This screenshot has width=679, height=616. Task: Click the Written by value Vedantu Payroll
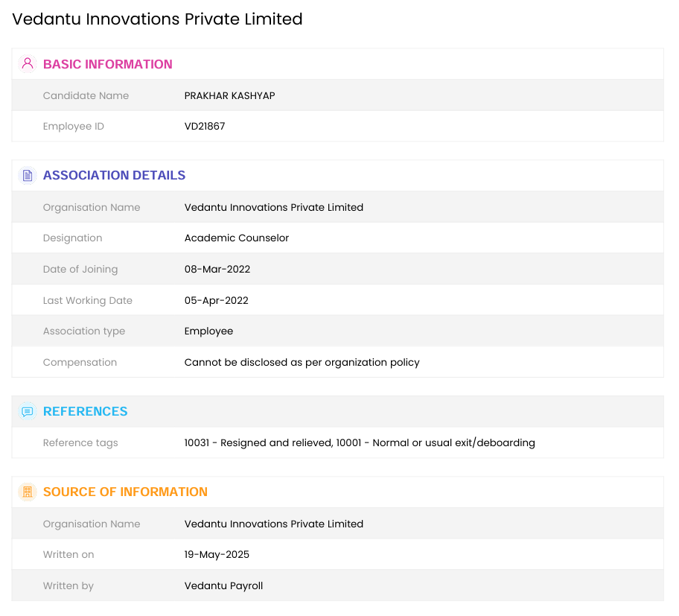coord(223,586)
